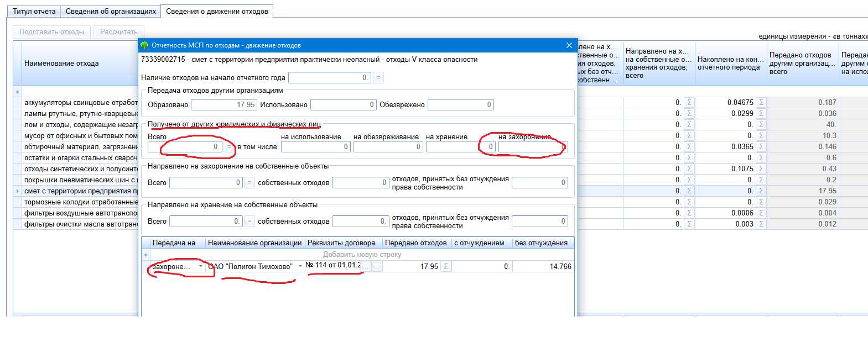The image size is (868, 358).
Task: Click the equals button beside starting-year waste amount
Action: click(378, 78)
